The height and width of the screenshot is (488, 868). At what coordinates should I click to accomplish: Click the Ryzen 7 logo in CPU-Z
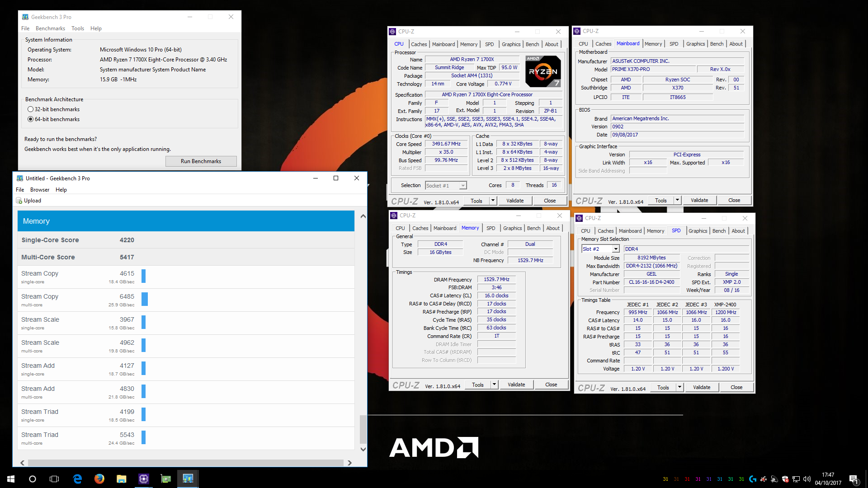coord(543,71)
